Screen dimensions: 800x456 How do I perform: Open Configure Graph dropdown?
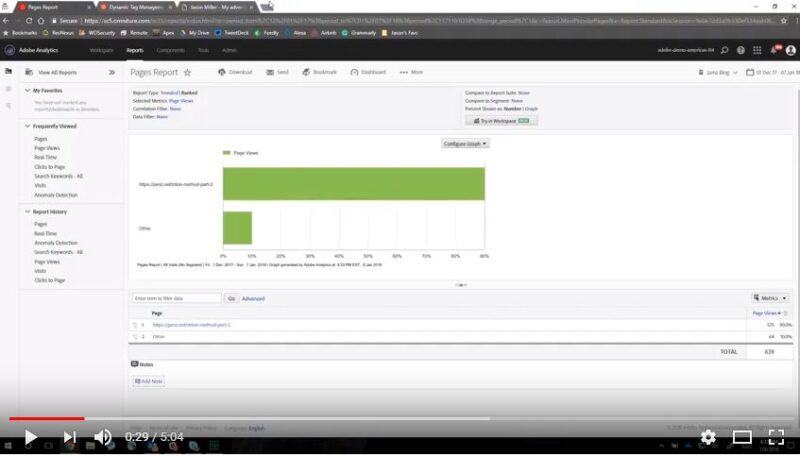pyautogui.click(x=465, y=144)
